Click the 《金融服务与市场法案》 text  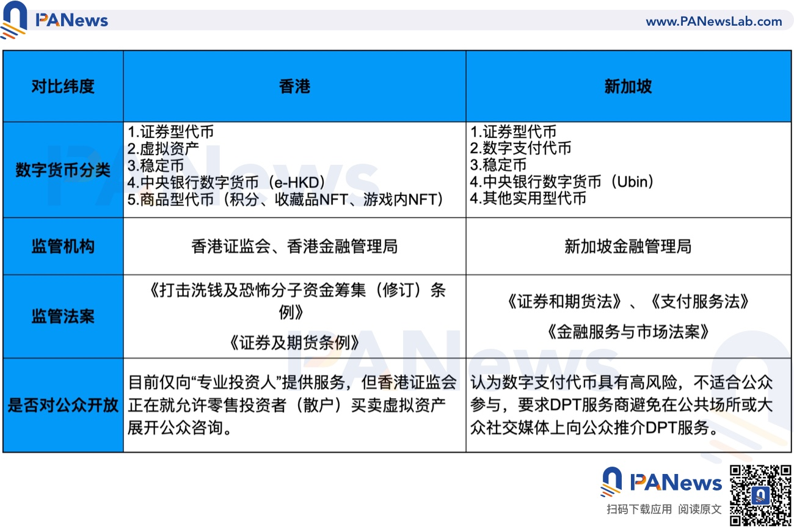[x=628, y=332]
